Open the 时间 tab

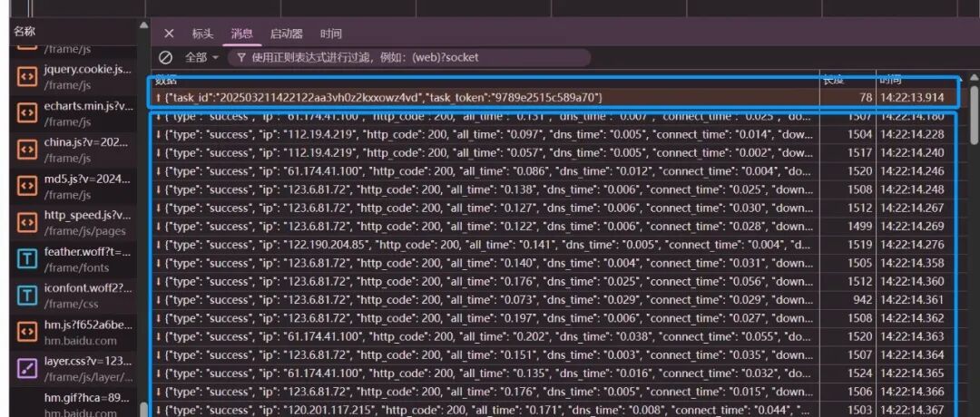pos(330,34)
